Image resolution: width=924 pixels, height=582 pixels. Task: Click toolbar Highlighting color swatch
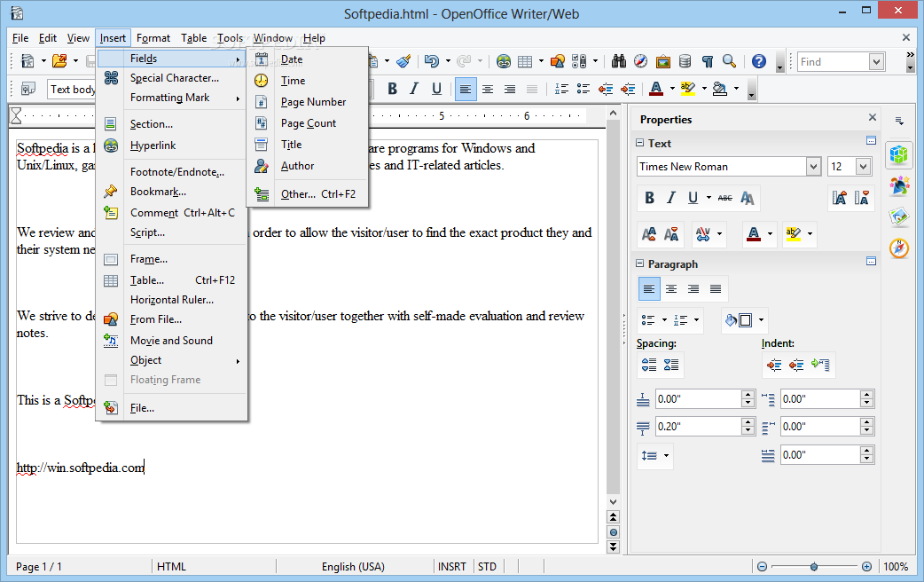[687, 89]
